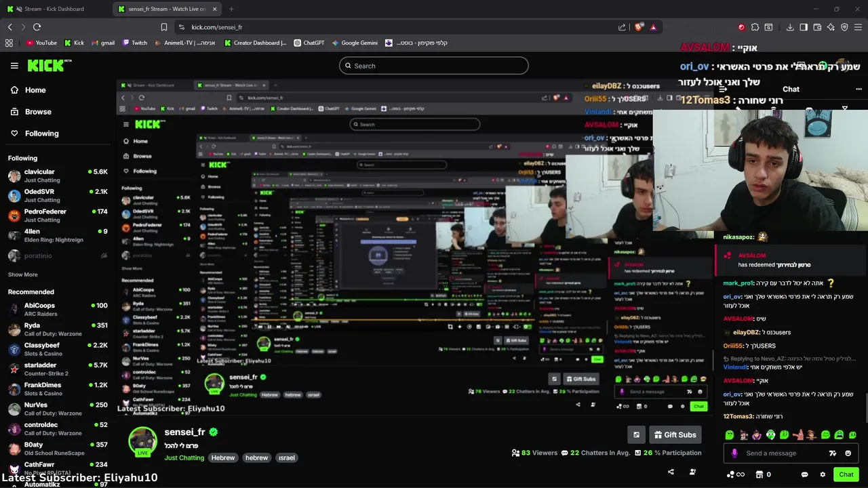Open the Just Chatting category link
The image size is (868, 488).
[x=184, y=457]
